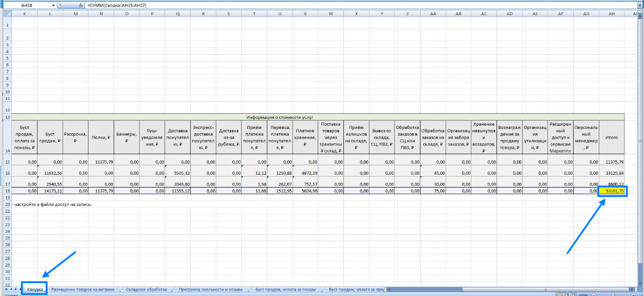This screenshot has height=296, width=644.
Task: Go to last sheet using tab navigation arrow
Action: pos(20,289)
